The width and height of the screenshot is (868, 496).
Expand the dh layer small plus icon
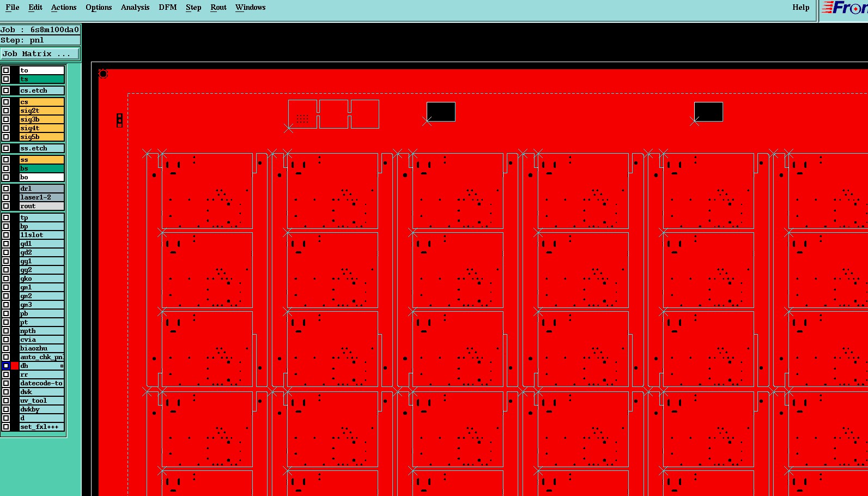62,366
